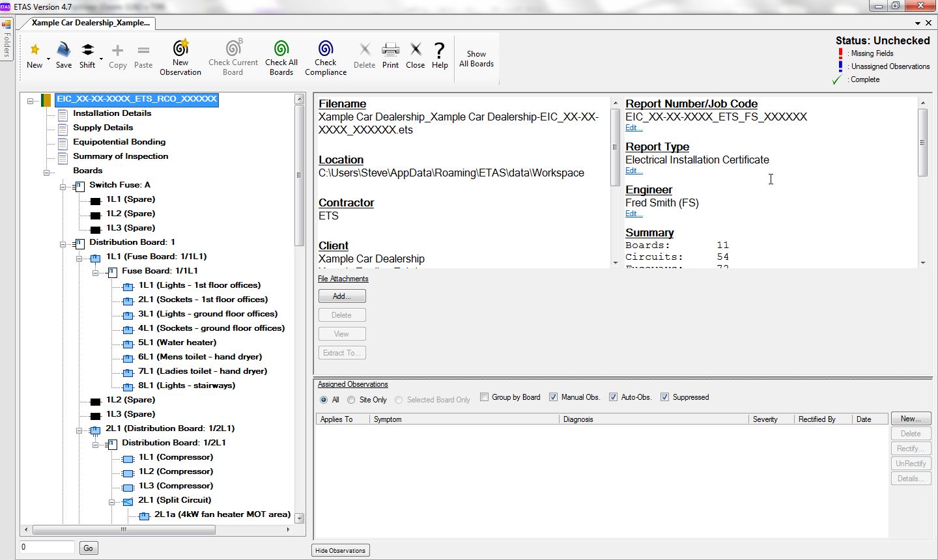Run Check Current Board
This screenshot has width=938, height=560.
233,57
